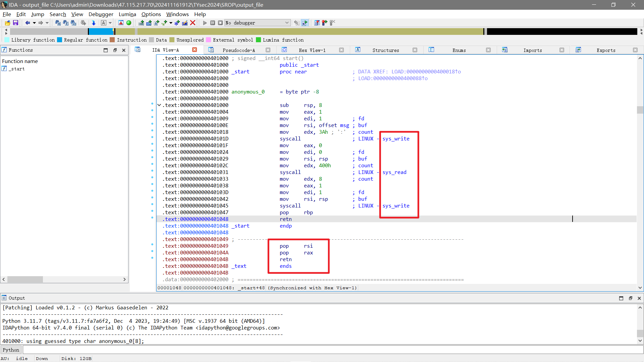Open the dropdown next to the text search icon
The height and width of the screenshot is (362, 644).
pyautogui.click(x=110, y=23)
